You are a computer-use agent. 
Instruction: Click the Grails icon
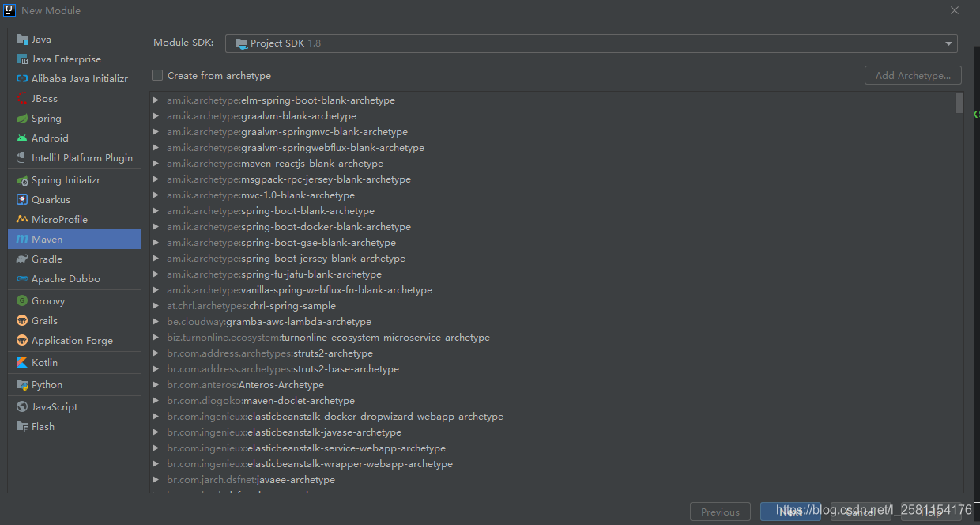coord(22,320)
